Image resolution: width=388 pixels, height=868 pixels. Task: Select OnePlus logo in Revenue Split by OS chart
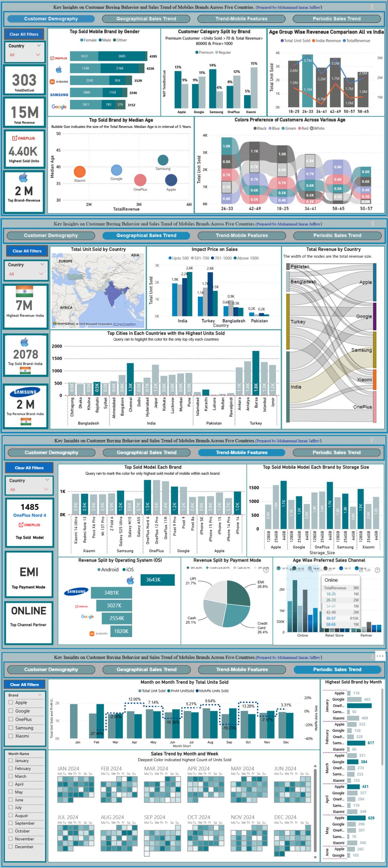point(81,606)
